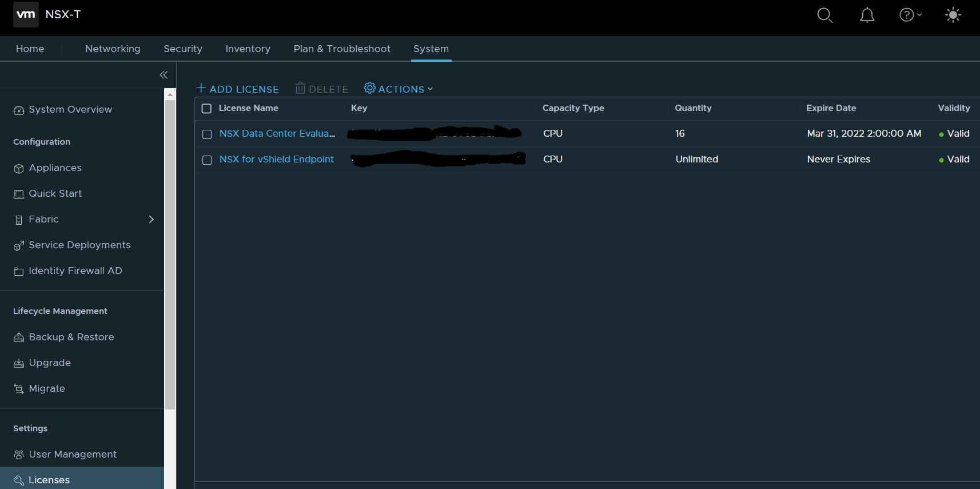Go to the Home tab

[30, 49]
